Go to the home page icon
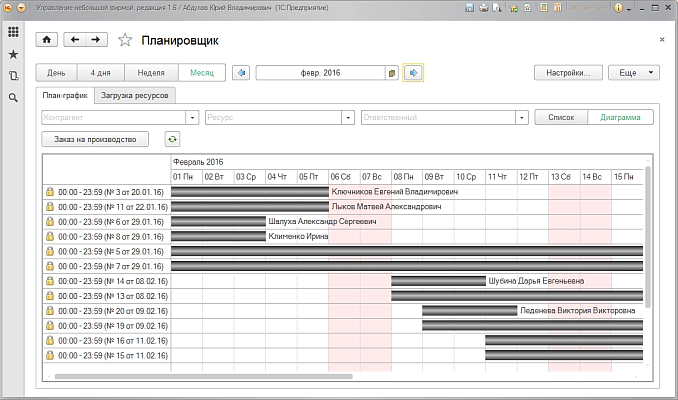 [x=47, y=40]
